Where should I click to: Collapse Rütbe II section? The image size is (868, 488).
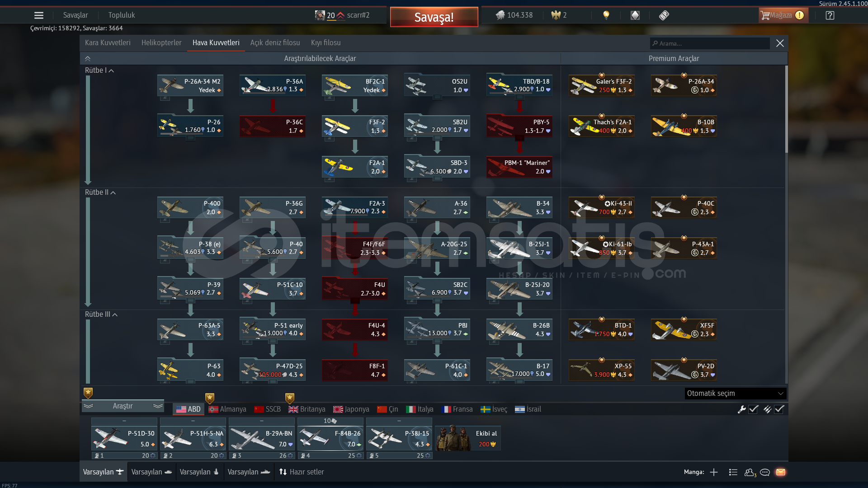pyautogui.click(x=100, y=192)
